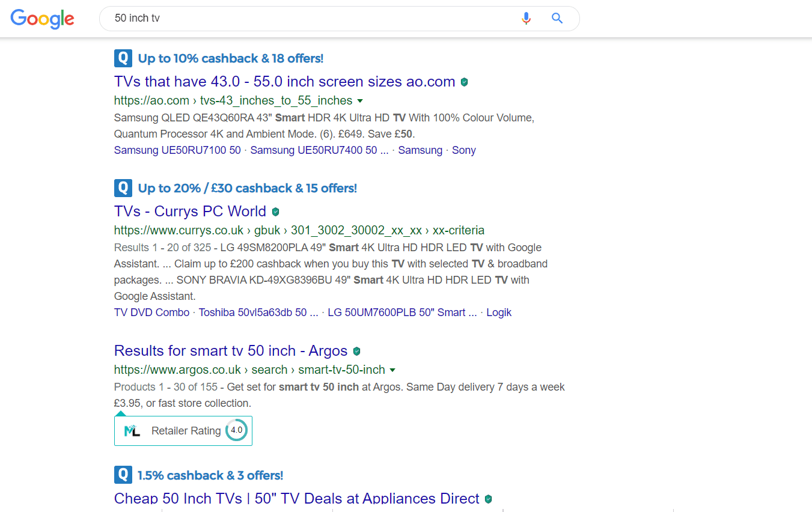Open "Results for smart tv 50 inch - Argos"

click(x=231, y=351)
